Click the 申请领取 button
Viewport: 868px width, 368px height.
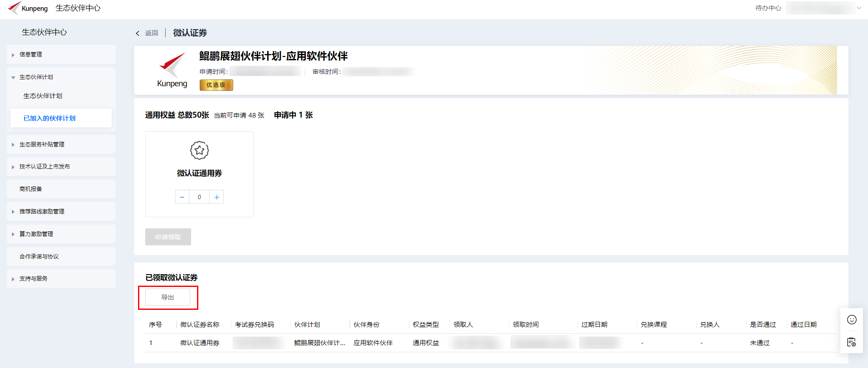click(x=168, y=237)
